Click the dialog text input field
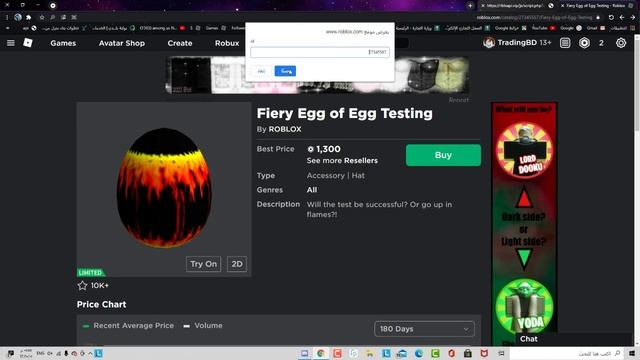Viewport: 640px width, 360px height. 320,52
